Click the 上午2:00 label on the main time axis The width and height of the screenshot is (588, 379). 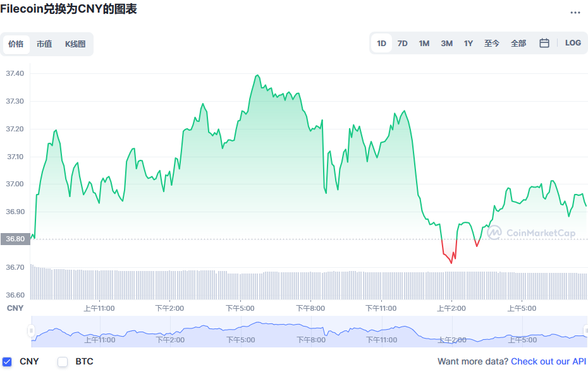point(451,308)
